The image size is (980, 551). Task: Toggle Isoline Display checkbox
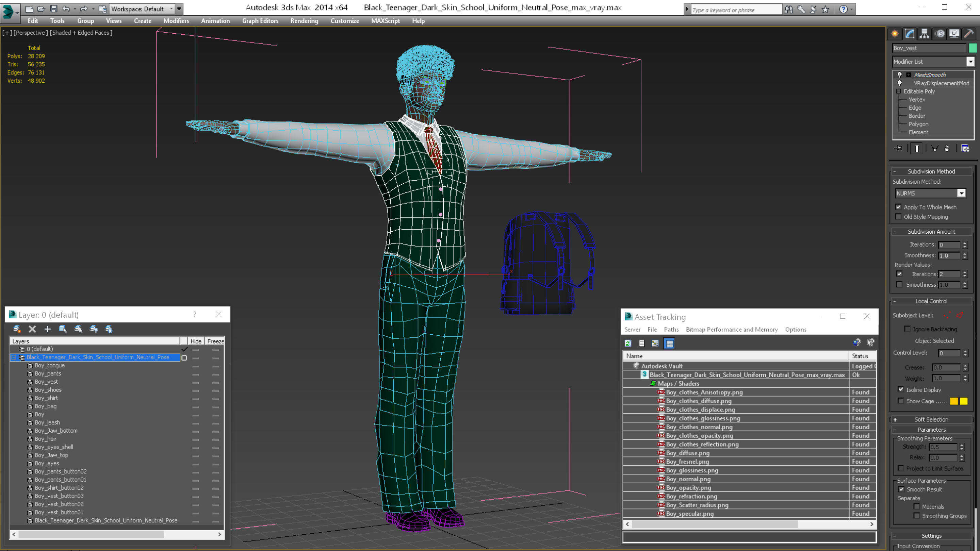pos(901,389)
